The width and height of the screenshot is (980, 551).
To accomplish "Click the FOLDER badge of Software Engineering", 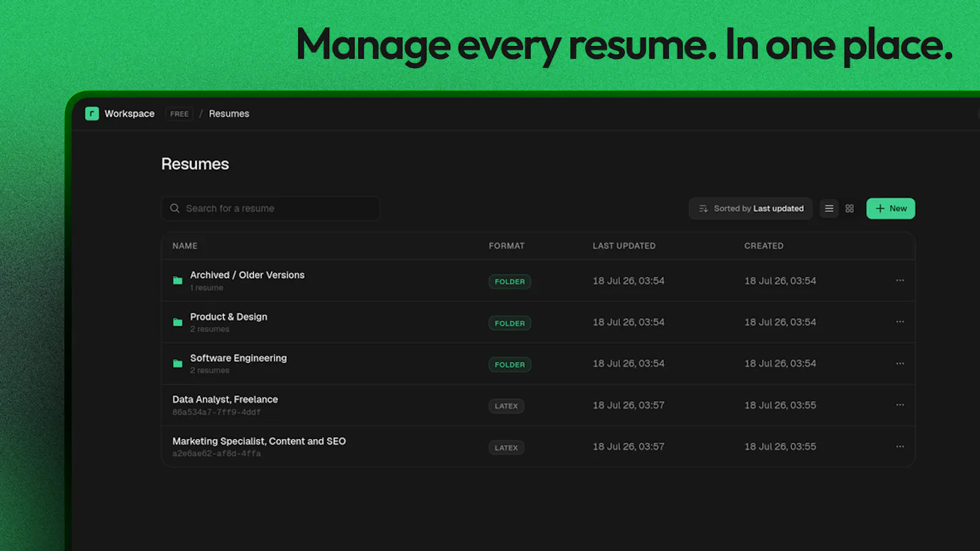I will coord(510,365).
